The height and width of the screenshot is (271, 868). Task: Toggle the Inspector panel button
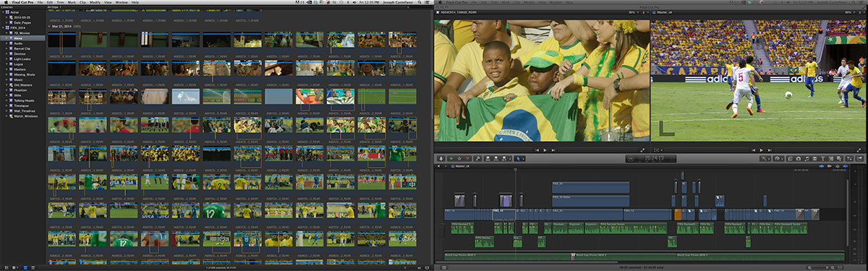(x=849, y=158)
